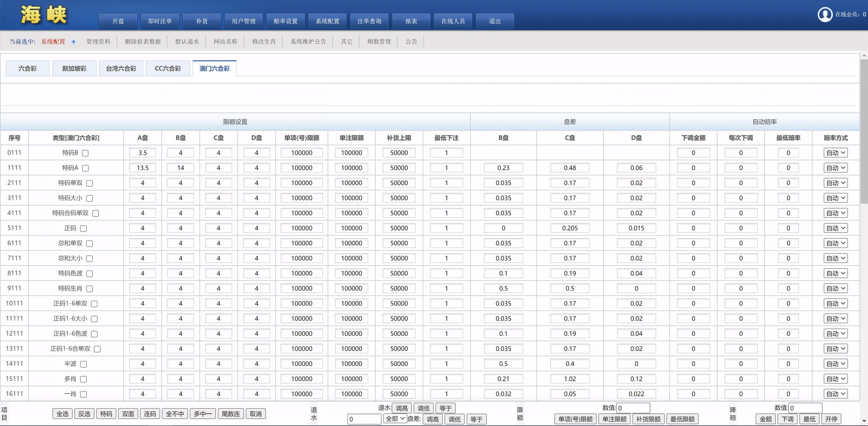Expand the 全部 dropdown in 退水 section
The width and height of the screenshot is (868, 426).
pyautogui.click(x=395, y=419)
